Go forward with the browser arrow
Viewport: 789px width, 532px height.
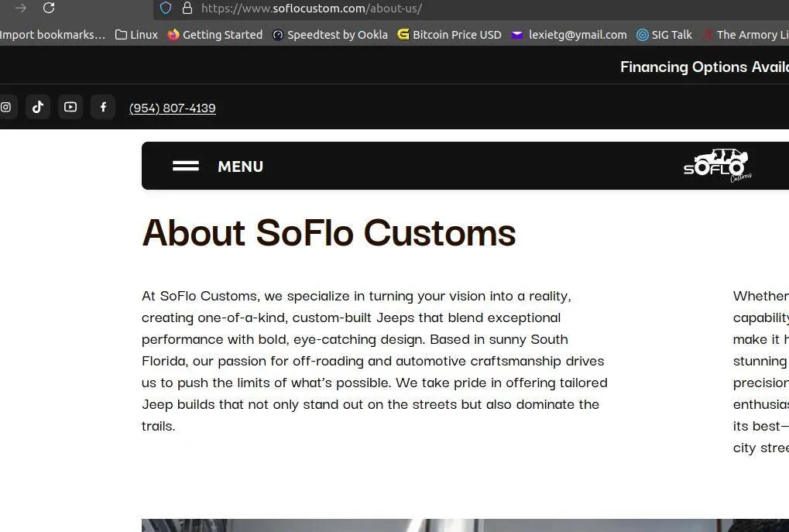21,8
